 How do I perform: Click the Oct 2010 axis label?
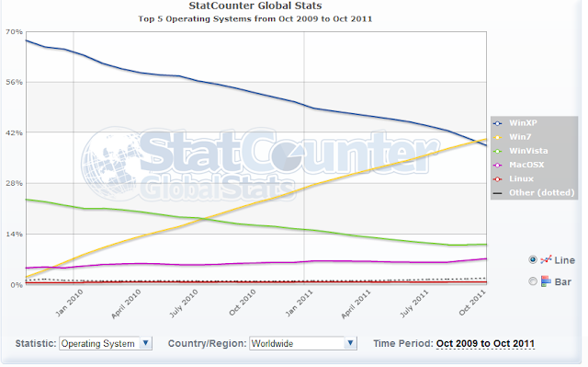pyautogui.click(x=243, y=303)
